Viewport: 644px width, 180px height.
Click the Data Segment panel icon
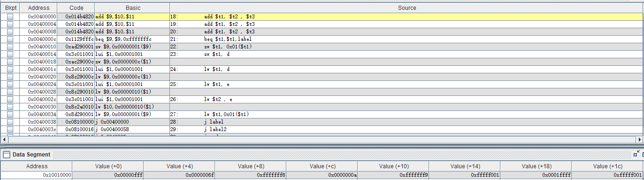coord(7,154)
